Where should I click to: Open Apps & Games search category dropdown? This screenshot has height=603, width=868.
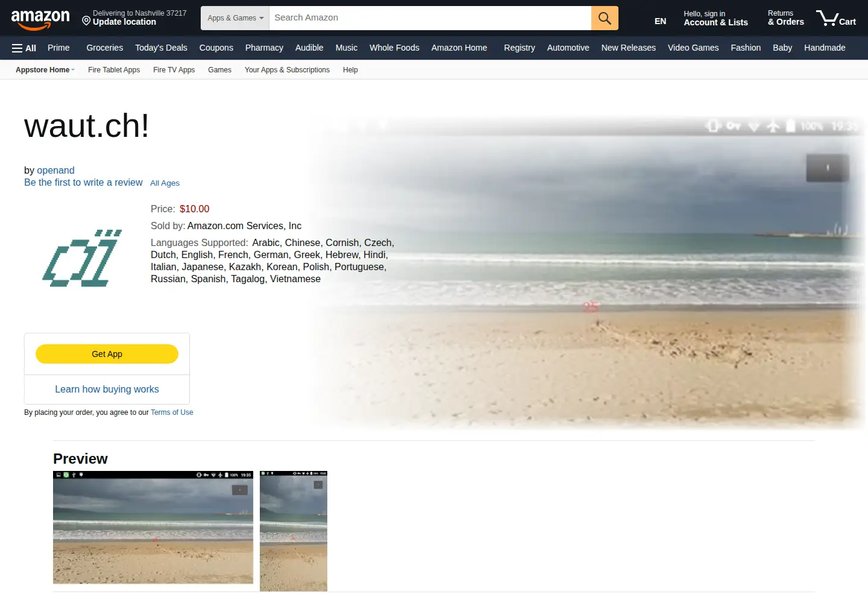[235, 18]
